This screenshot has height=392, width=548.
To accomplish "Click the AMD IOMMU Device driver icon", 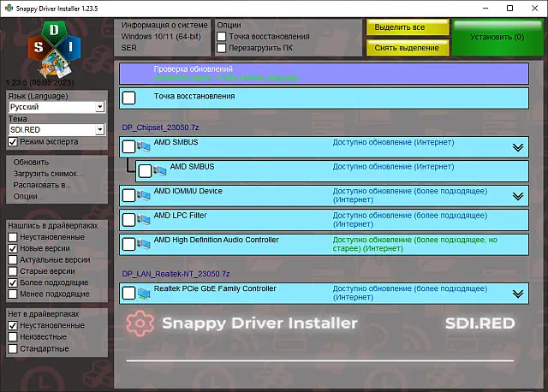I will click(x=144, y=195).
